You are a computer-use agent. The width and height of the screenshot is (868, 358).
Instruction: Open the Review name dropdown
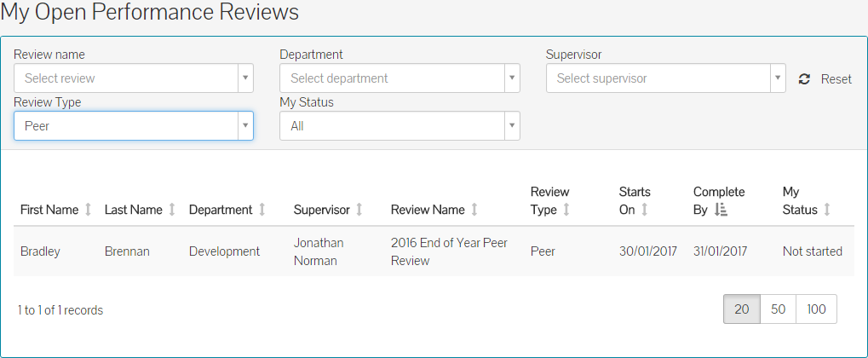134,78
